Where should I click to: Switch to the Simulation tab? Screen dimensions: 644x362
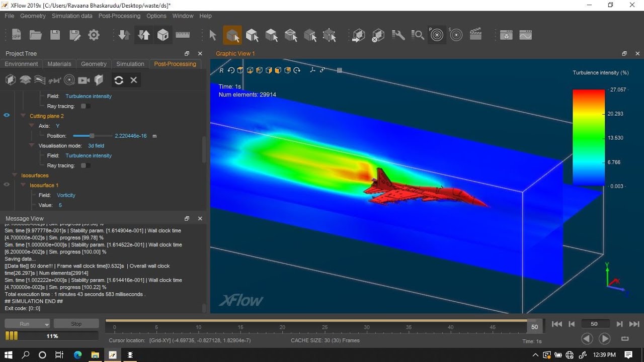[130, 64]
